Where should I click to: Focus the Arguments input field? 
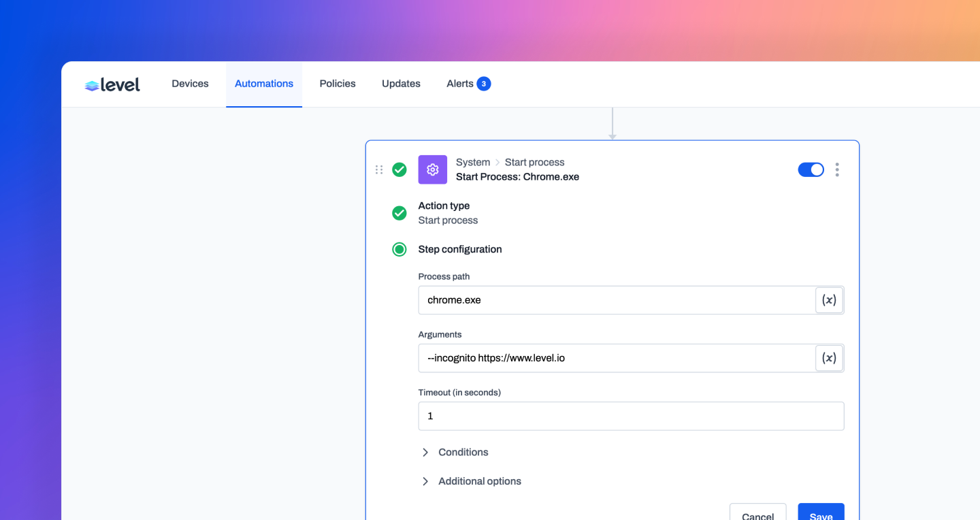click(617, 358)
